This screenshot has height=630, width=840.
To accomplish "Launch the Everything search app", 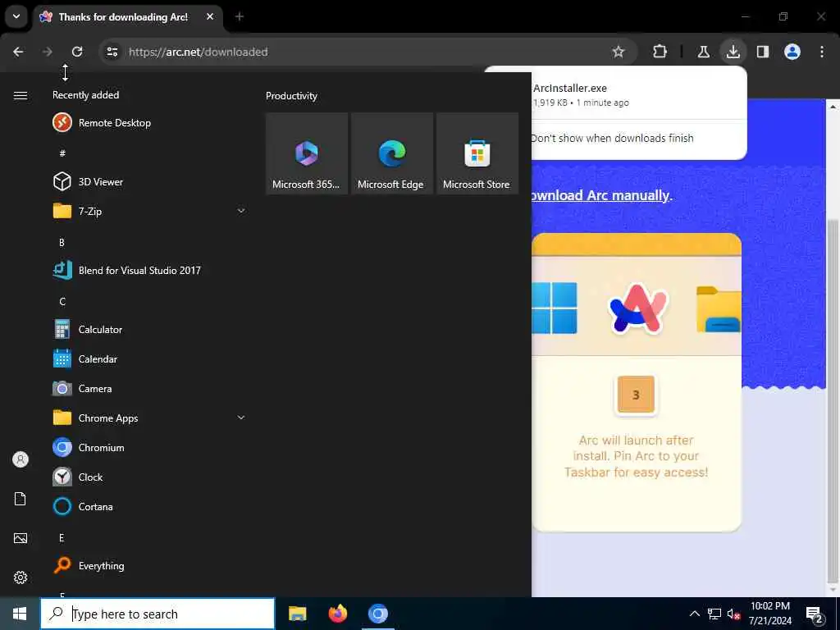I will 149,566.
